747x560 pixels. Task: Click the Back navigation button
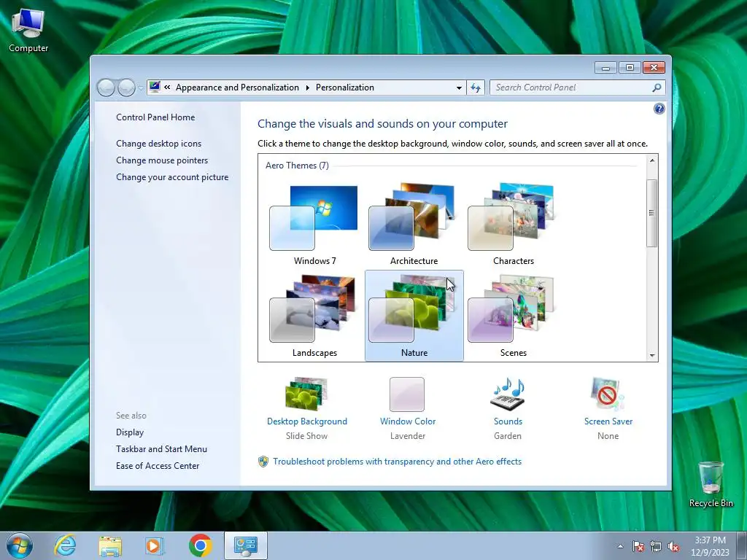[106, 87]
